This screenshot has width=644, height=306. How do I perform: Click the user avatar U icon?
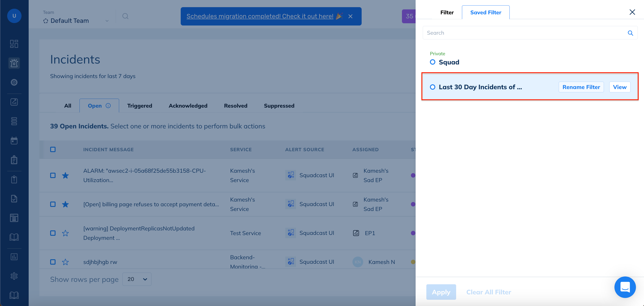[x=14, y=16]
